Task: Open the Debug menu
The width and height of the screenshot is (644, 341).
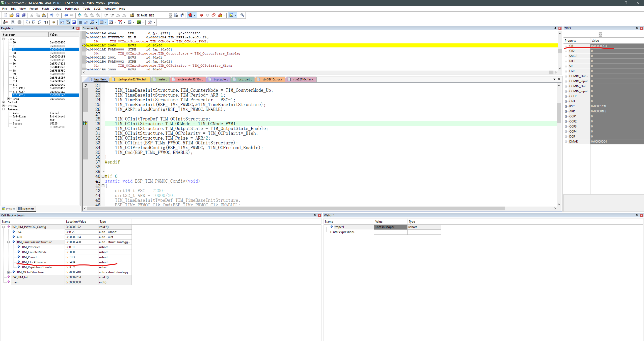Action: coord(57,9)
